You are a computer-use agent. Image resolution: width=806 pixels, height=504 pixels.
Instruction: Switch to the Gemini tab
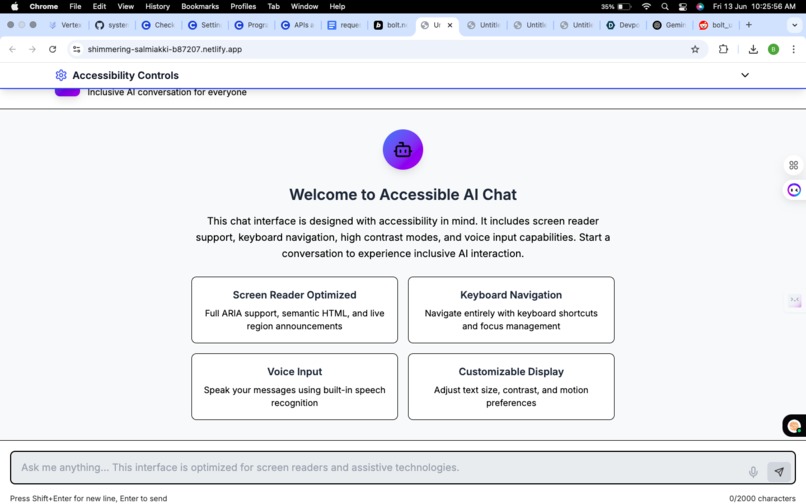tap(669, 25)
